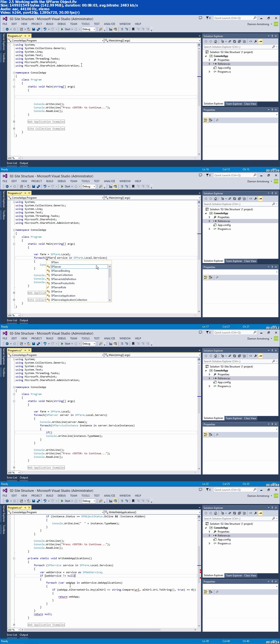The height and width of the screenshot is (644, 280).
Task: Click the Open File icon in the 00:06:24 frame toolbar
Action: (x=29, y=501)
